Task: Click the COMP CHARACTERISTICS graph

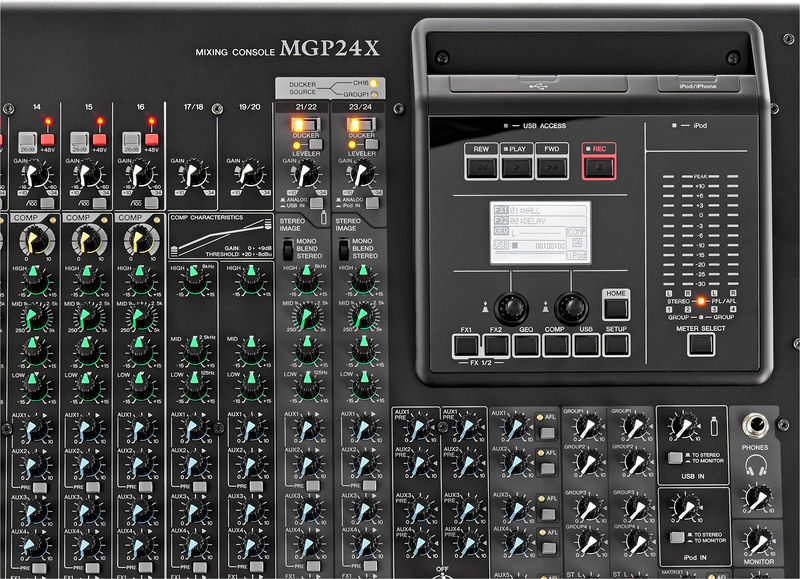Action: tap(220, 237)
